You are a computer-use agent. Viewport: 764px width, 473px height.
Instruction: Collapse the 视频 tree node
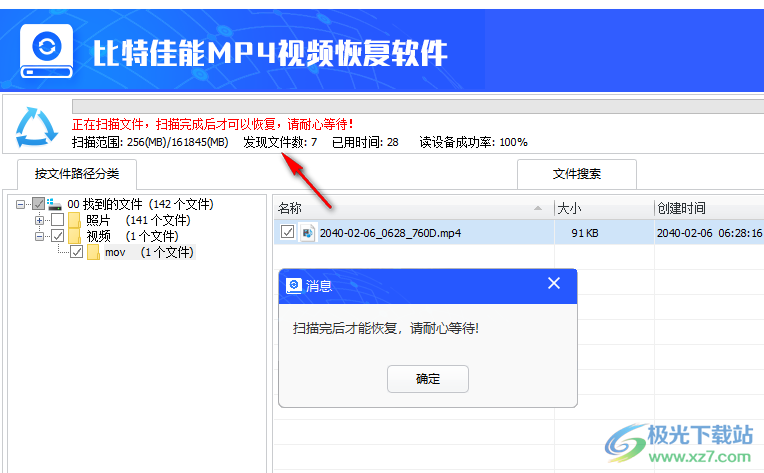[39, 236]
